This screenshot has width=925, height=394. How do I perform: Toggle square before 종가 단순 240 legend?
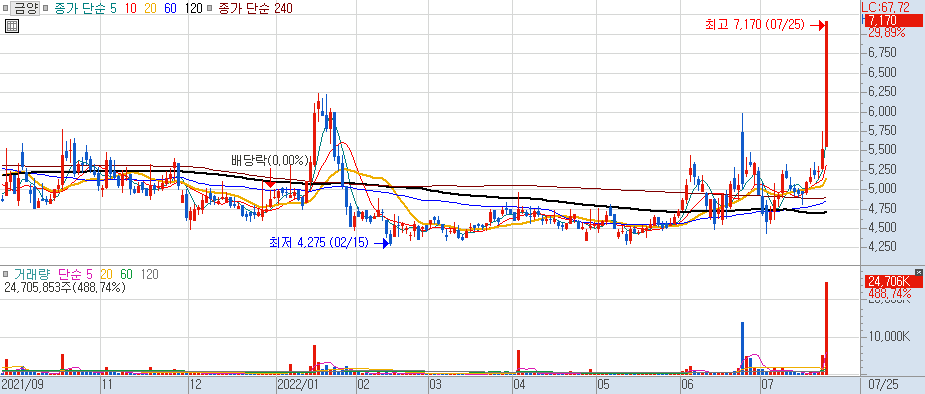pyautogui.click(x=209, y=8)
